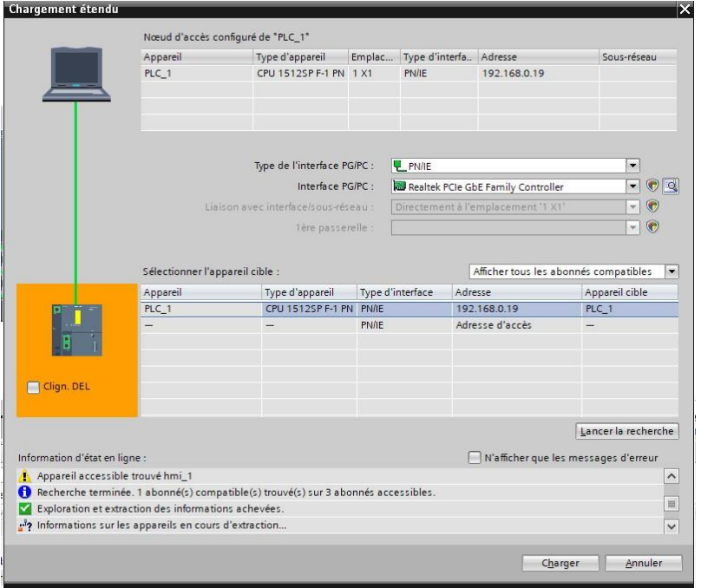
Task: Click Appareil header in target device table
Action: click(x=201, y=292)
